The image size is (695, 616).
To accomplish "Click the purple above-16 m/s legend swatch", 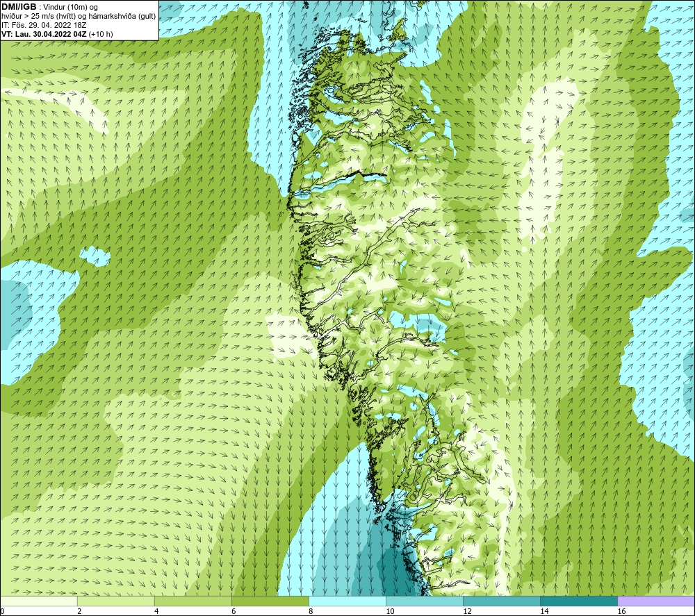I will tap(656, 601).
